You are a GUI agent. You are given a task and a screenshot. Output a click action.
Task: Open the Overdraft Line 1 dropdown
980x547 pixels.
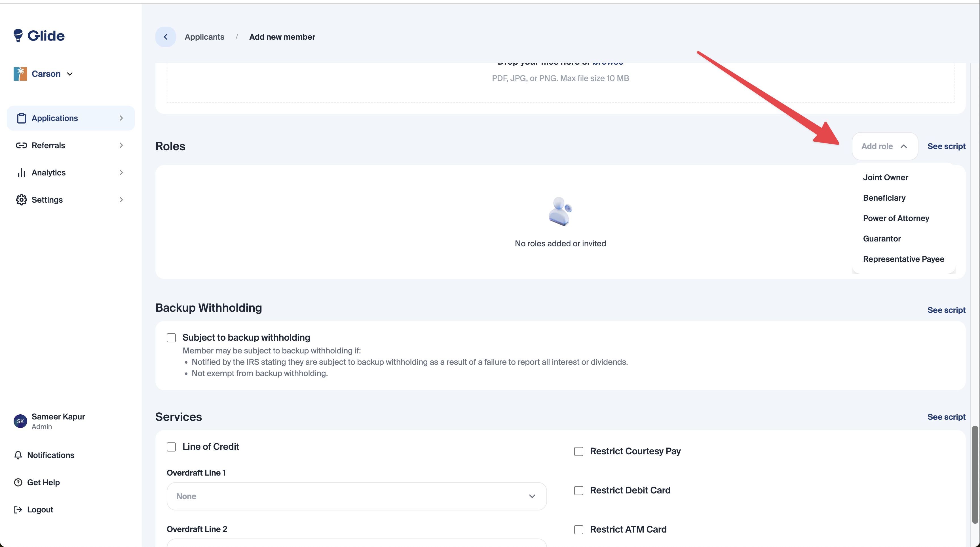click(356, 496)
